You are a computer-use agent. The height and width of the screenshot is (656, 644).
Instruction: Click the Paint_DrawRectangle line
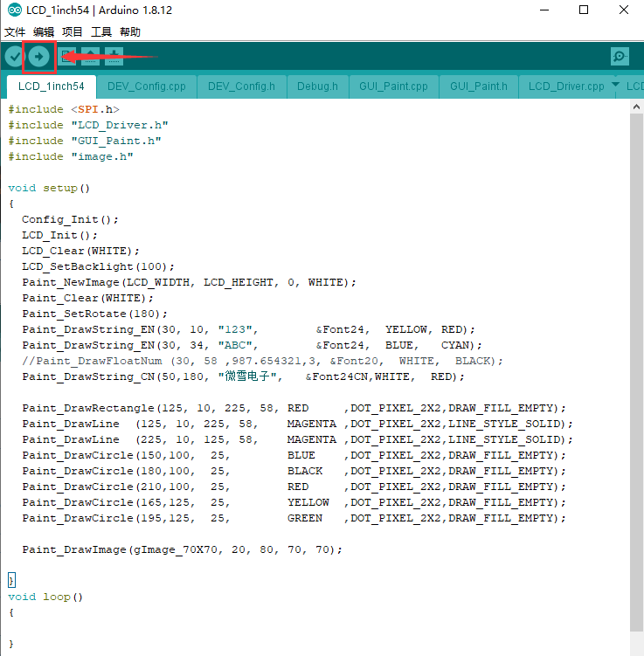(294, 408)
